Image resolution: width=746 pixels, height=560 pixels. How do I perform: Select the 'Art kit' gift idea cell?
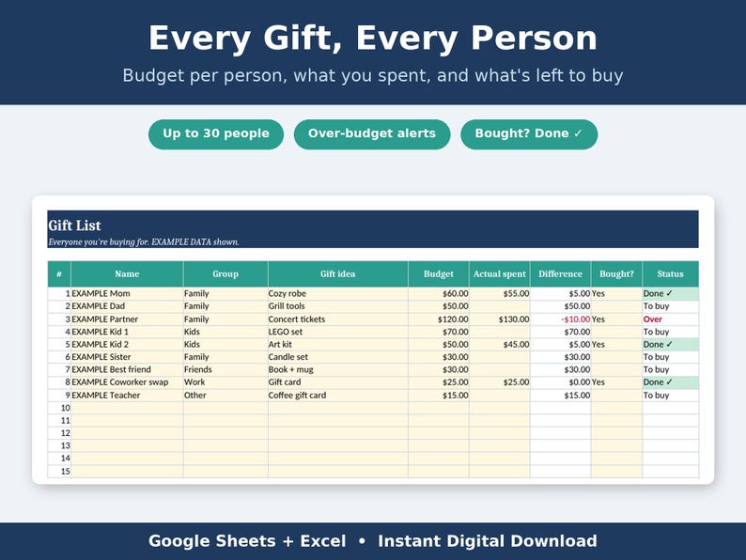tap(338, 345)
